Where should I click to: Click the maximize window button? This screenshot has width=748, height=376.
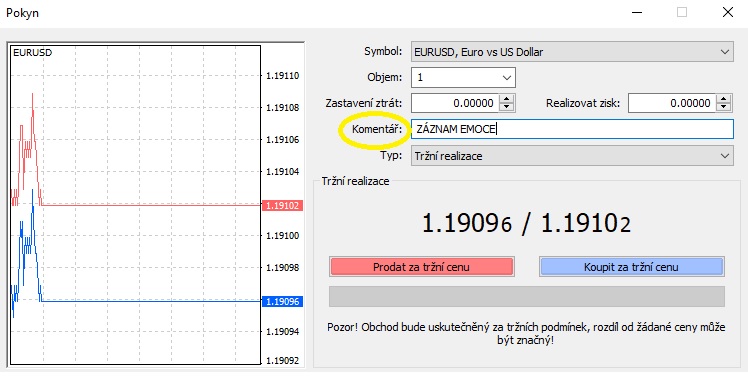point(682,12)
